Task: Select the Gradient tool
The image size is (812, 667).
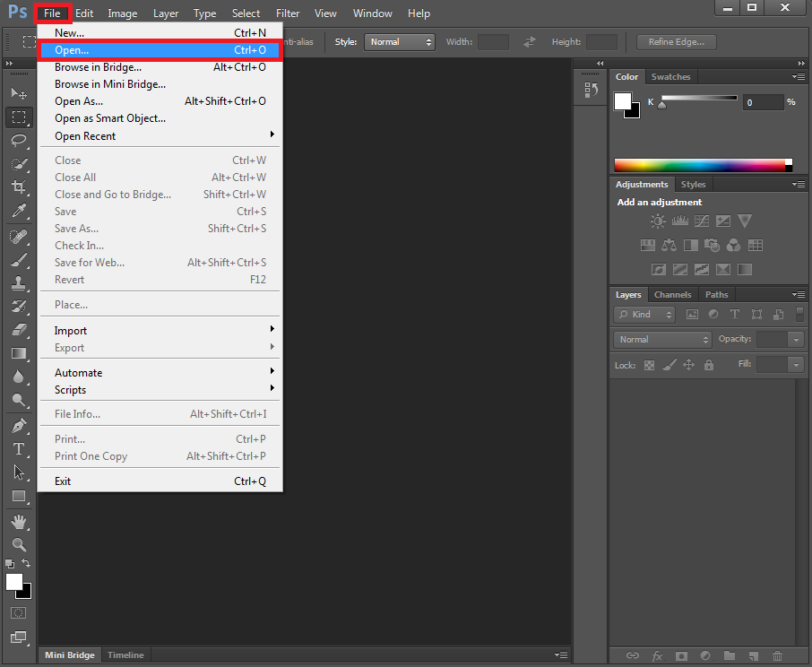Action: point(20,353)
